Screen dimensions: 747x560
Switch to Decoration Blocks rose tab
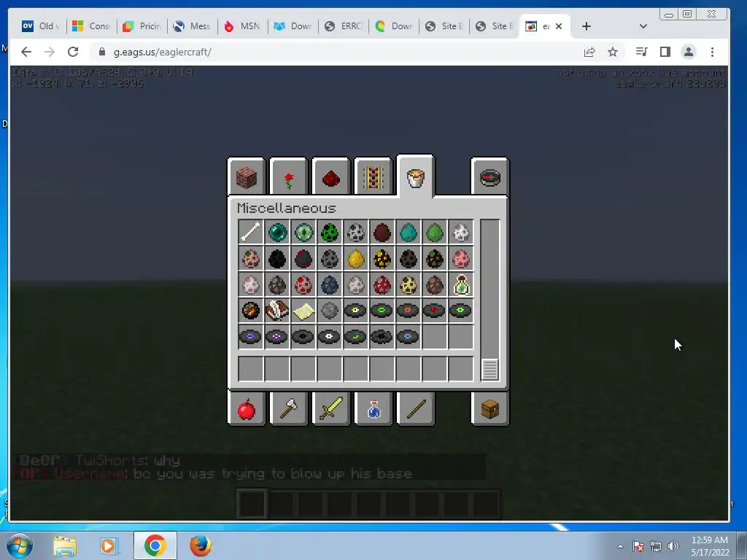tap(288, 176)
